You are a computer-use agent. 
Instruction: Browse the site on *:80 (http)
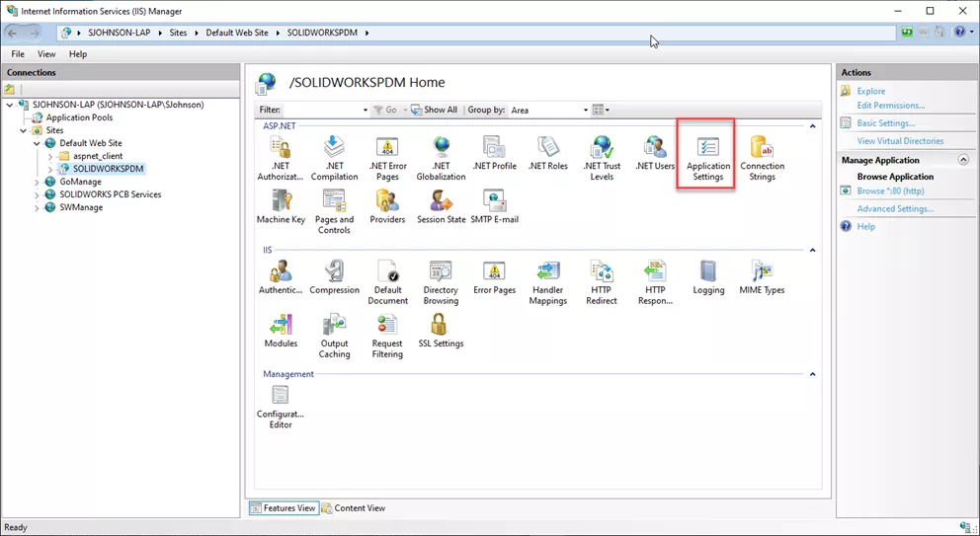click(890, 191)
